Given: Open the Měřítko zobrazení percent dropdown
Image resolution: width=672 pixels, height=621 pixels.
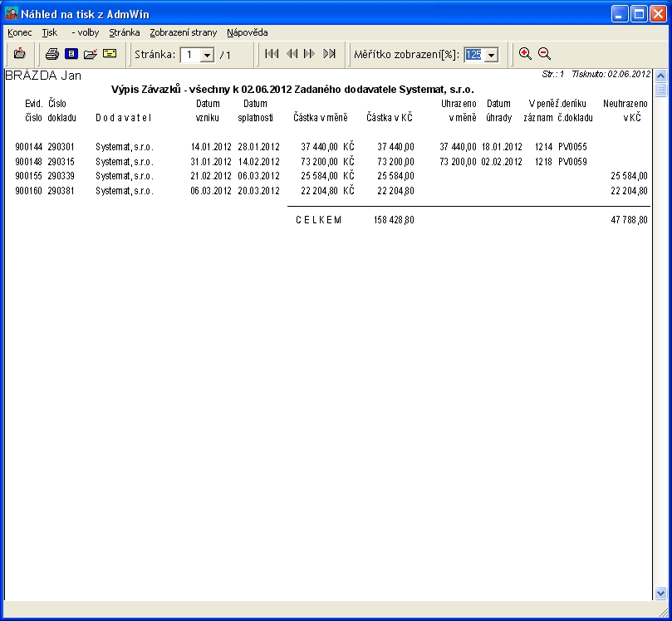Looking at the screenshot, I should [492, 55].
